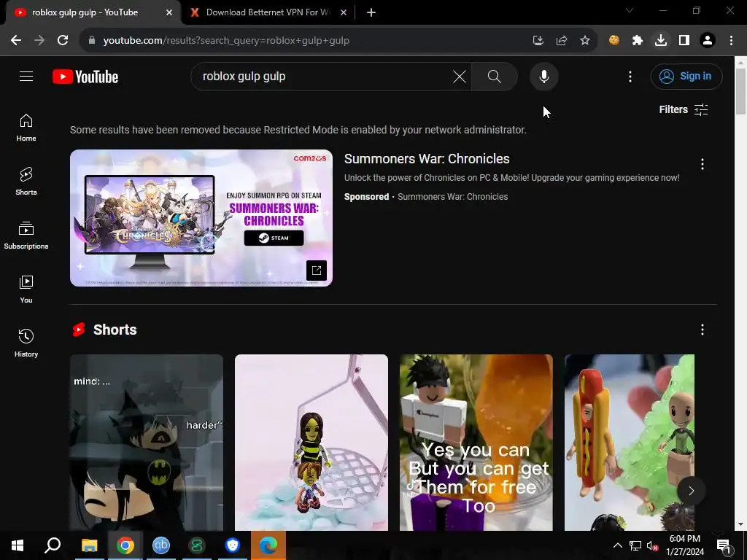Open the Summoners War: Chronicles ad title
The image size is (747, 560).
427,158
